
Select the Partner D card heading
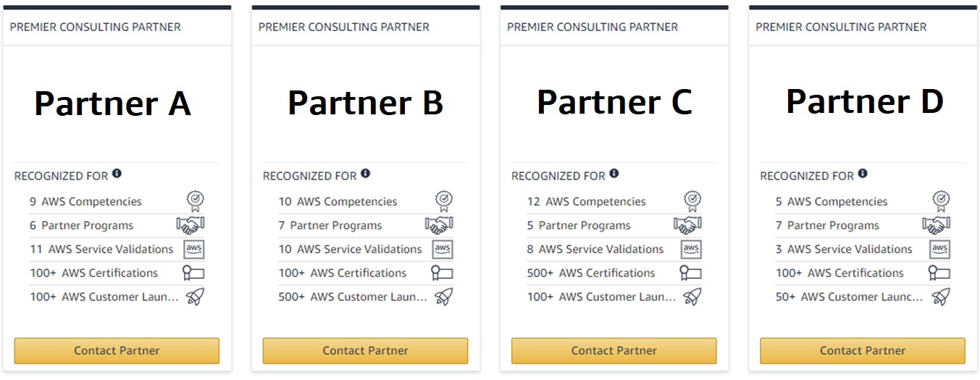865,101
